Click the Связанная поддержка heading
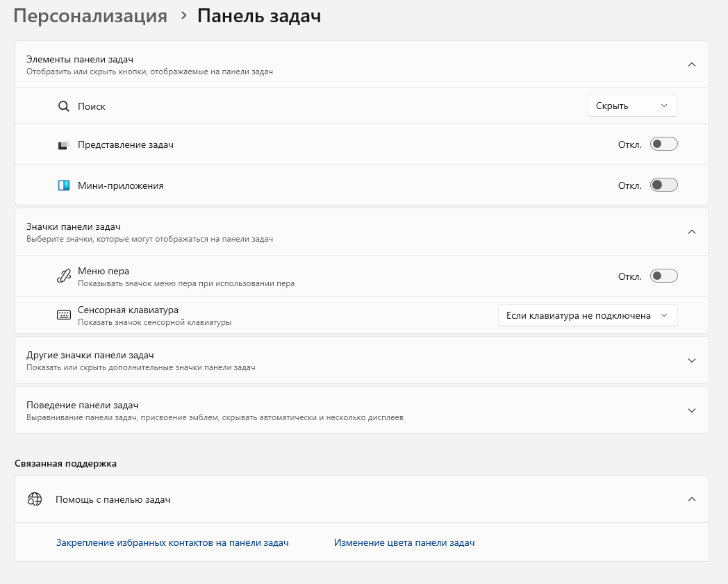The image size is (728, 584). [65, 463]
